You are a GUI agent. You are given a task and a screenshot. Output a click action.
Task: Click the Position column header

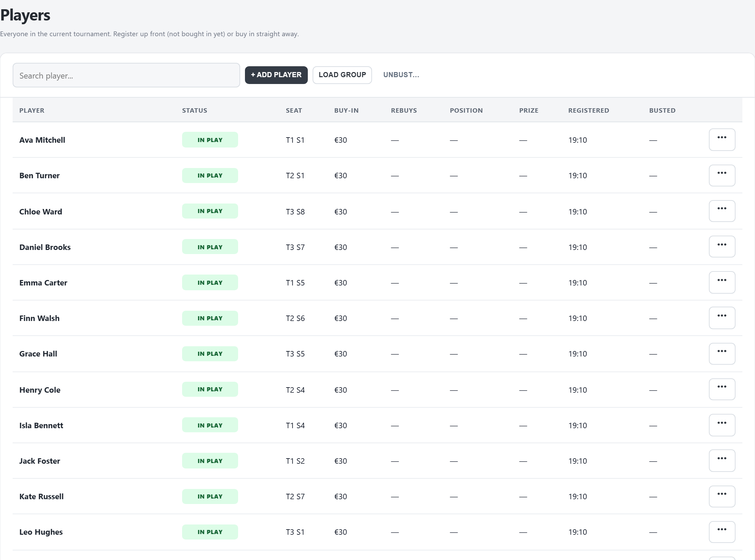[x=466, y=110]
